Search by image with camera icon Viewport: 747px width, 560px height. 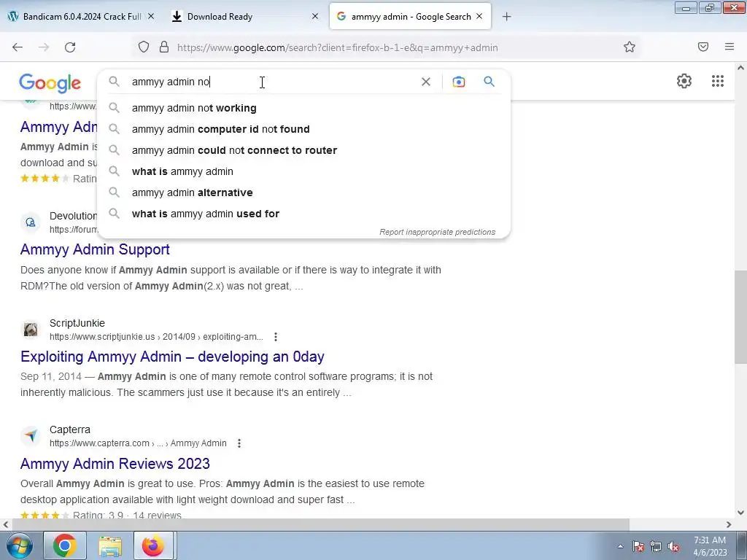click(x=458, y=82)
